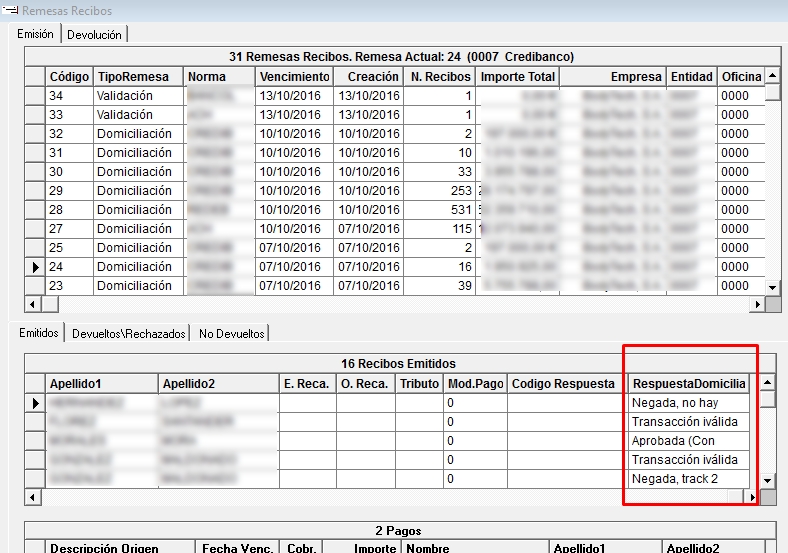
Task: Click the Oficina column header
Action: pyautogui.click(x=741, y=76)
